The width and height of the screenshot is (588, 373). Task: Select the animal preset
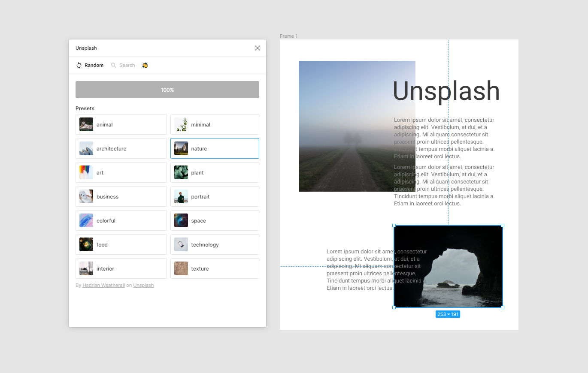point(121,124)
